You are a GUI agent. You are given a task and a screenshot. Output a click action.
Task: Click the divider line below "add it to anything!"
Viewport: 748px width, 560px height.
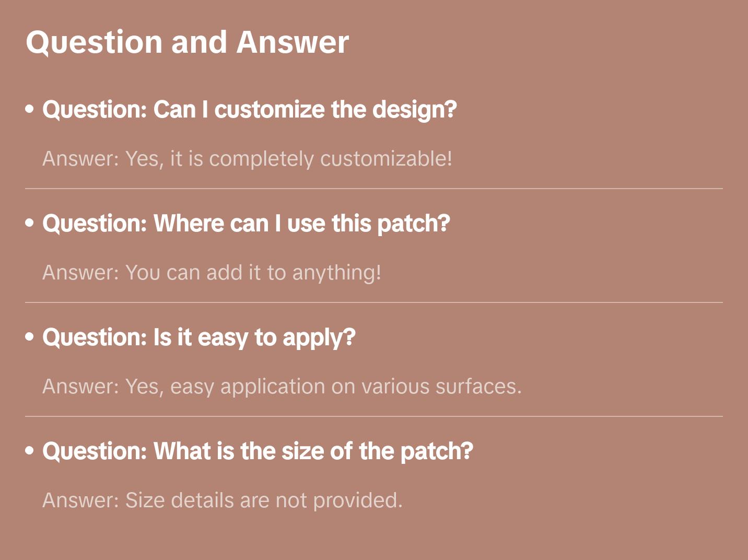point(374,302)
